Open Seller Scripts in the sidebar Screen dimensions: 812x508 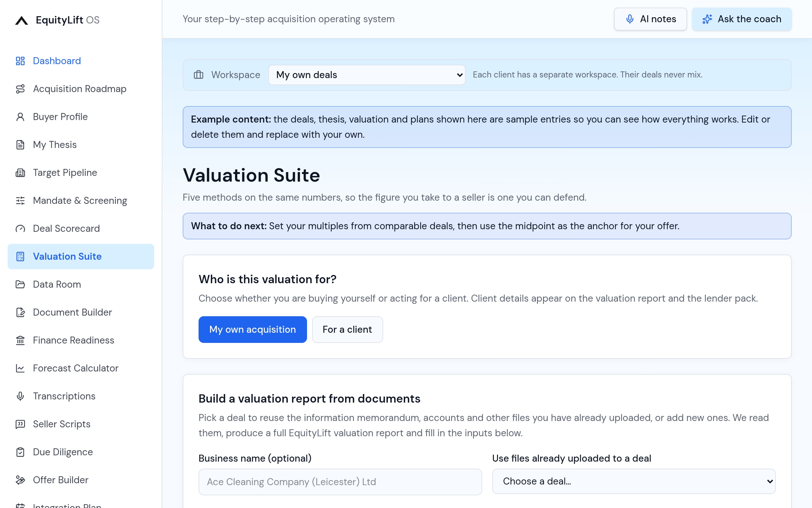click(x=81, y=424)
